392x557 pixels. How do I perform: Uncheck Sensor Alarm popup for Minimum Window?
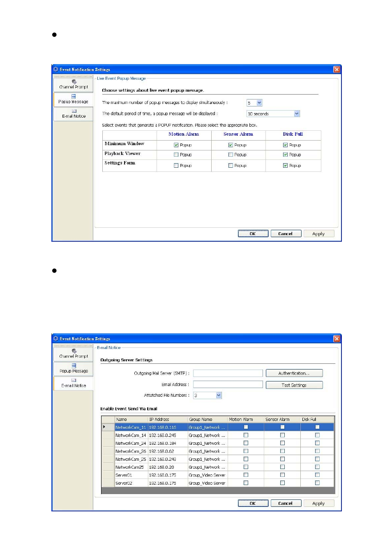pyautogui.click(x=231, y=145)
